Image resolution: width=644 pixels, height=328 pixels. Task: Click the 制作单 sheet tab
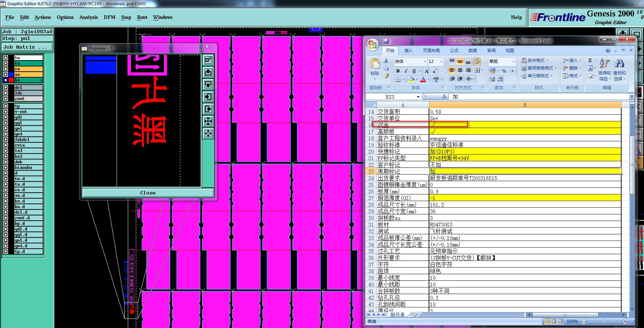coord(397,315)
